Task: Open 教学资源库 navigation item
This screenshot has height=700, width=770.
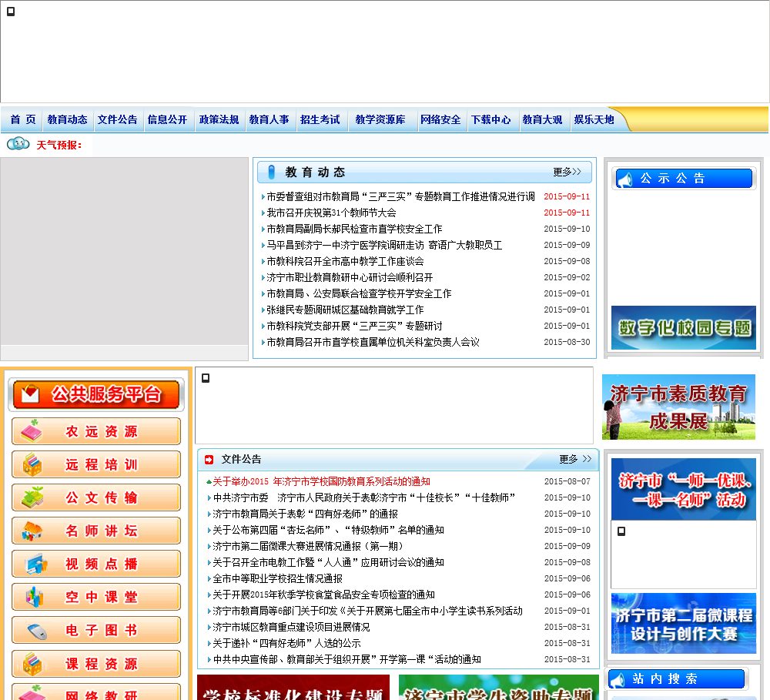Action: 380,119
